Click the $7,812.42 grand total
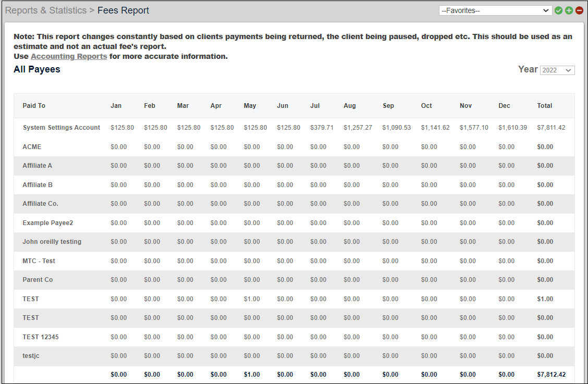The height and width of the screenshot is (384, 588). coord(552,374)
